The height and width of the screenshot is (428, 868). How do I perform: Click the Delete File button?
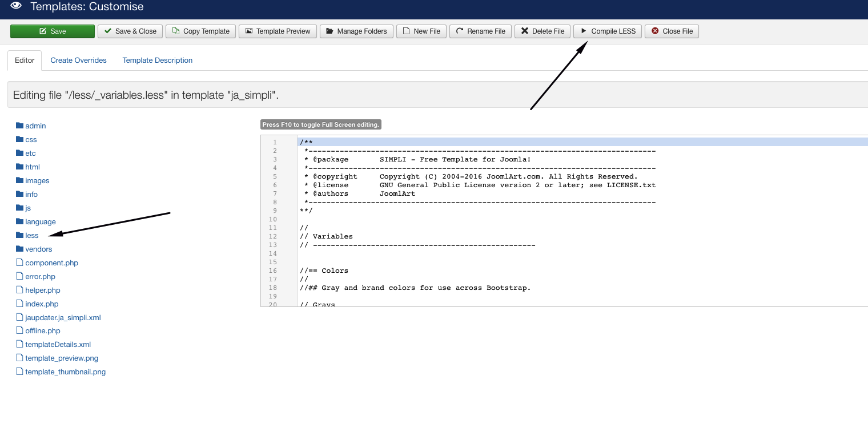pyautogui.click(x=542, y=31)
